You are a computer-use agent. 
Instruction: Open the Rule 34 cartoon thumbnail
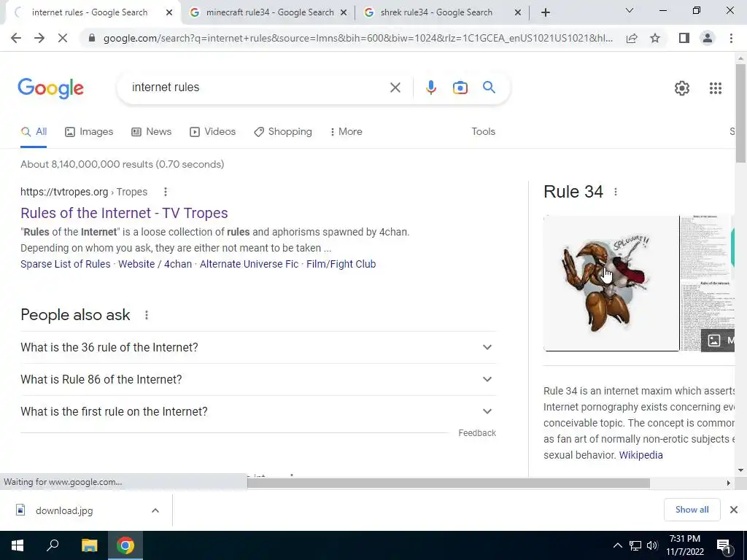tap(611, 284)
